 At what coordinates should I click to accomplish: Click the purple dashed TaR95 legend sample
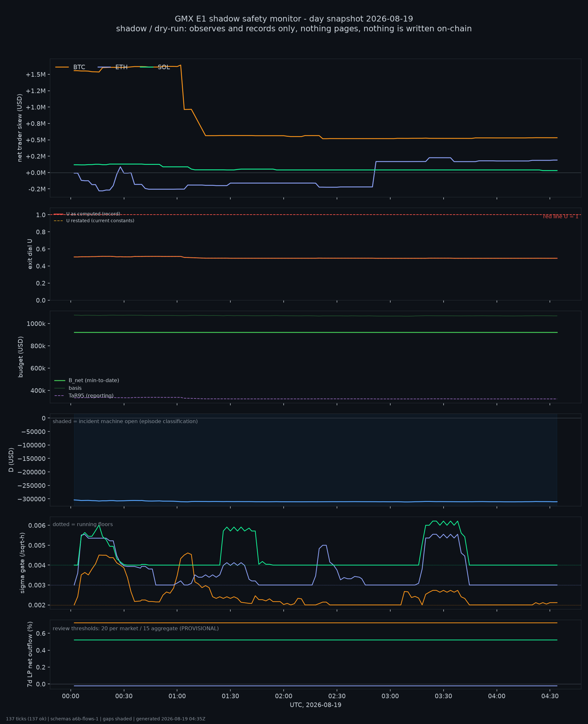point(60,396)
